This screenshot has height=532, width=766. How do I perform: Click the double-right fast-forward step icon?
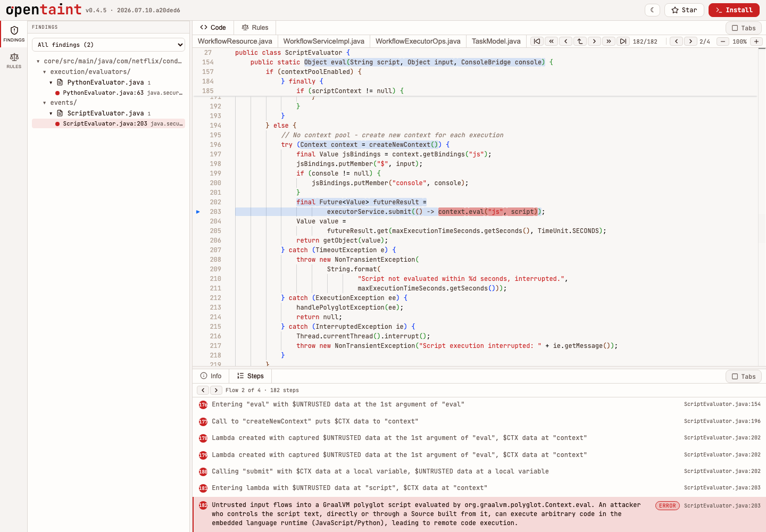pos(609,41)
